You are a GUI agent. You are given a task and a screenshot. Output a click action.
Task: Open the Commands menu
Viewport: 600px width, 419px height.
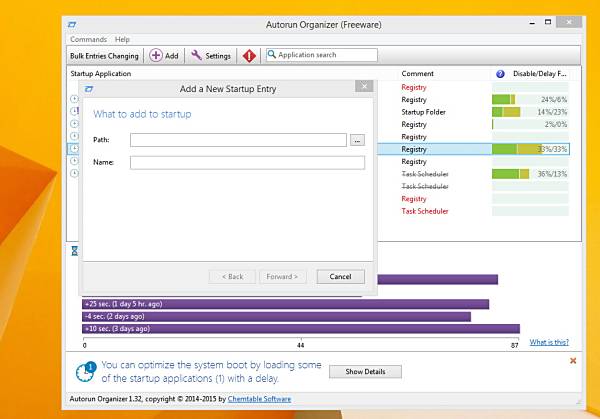tap(88, 39)
